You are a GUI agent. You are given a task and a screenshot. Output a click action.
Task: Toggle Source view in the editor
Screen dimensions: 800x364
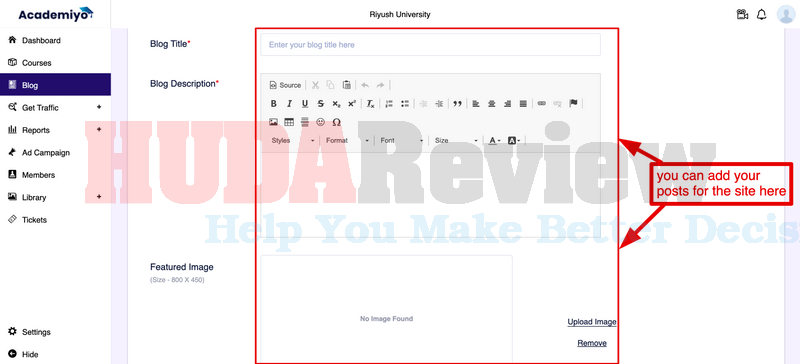click(286, 85)
